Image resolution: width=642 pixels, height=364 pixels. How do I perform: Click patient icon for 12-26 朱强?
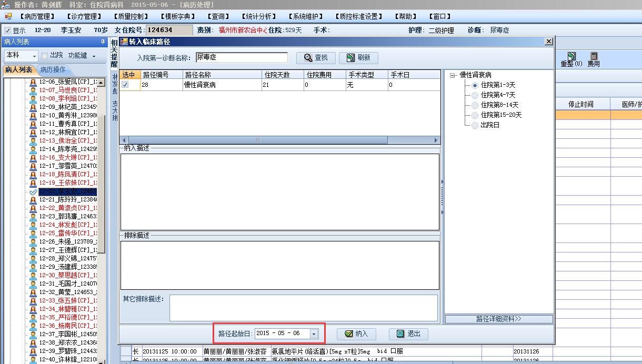point(33,241)
